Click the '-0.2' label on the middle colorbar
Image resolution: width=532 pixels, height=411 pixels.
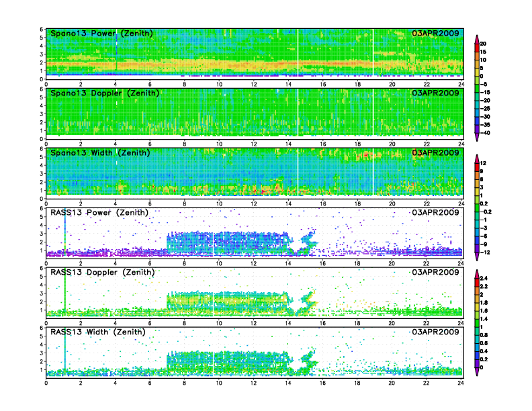[x=486, y=212]
